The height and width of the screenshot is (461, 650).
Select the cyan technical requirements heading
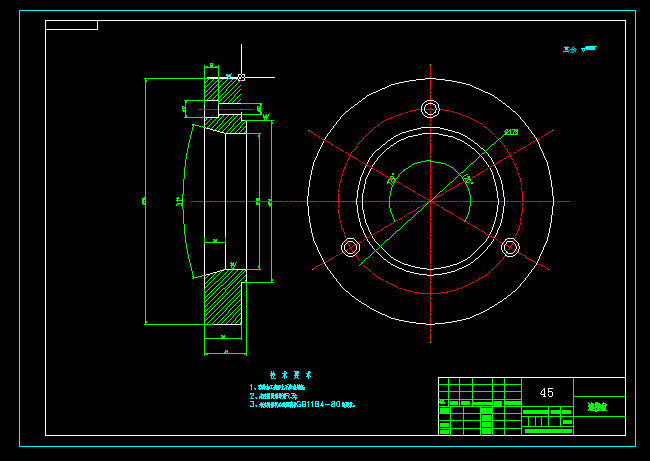[x=290, y=375]
